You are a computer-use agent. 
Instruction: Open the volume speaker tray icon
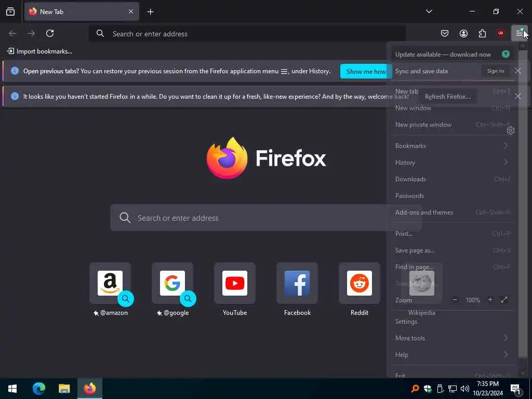click(x=465, y=389)
